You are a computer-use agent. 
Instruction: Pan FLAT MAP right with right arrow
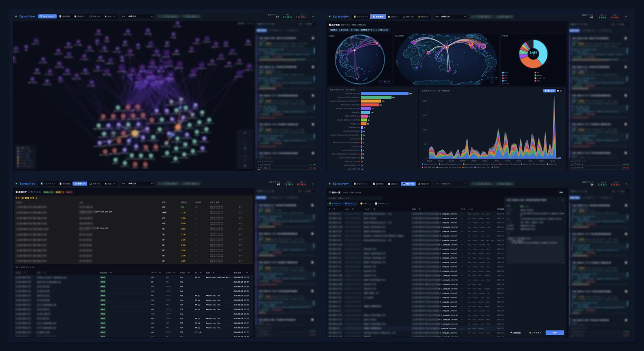pyautogui.click(x=496, y=78)
